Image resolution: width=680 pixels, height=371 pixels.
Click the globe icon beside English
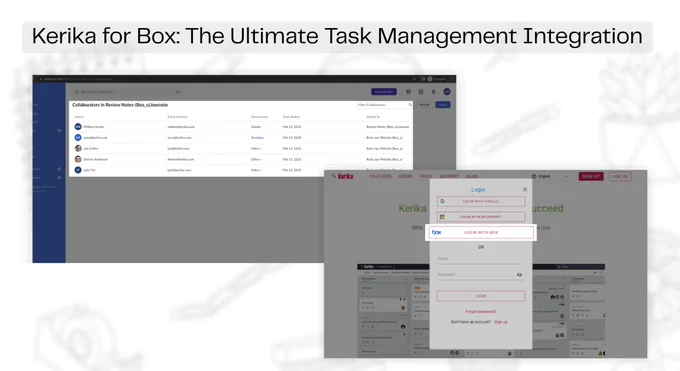pyautogui.click(x=534, y=177)
